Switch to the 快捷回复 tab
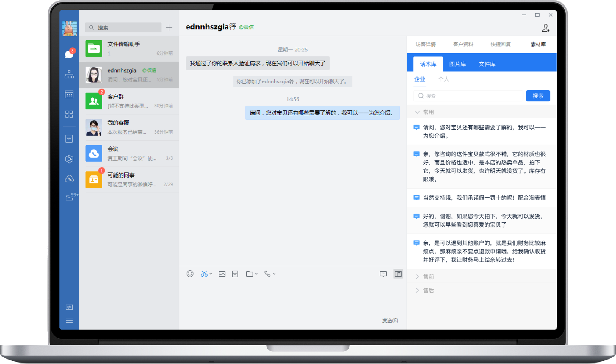The image size is (616, 364). click(x=501, y=44)
